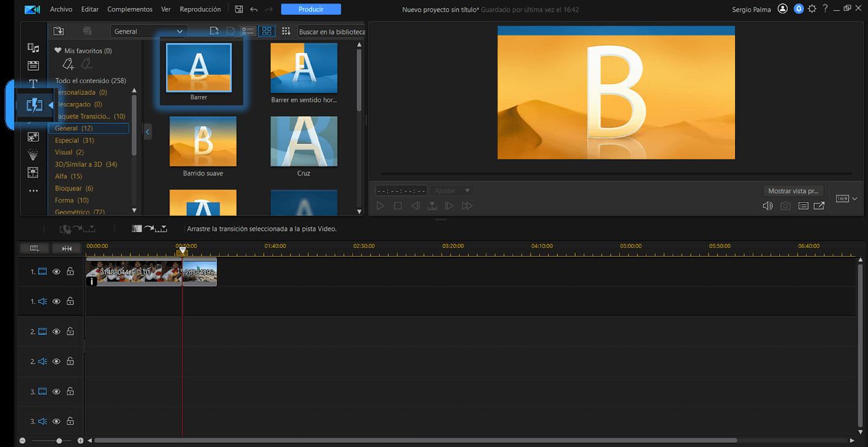Click transition library scroll down arrow
The width and height of the screenshot is (868, 447).
coord(360,211)
